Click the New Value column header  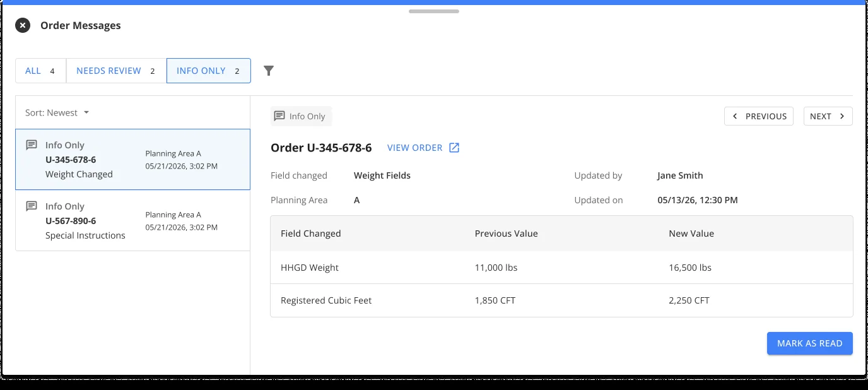691,233
